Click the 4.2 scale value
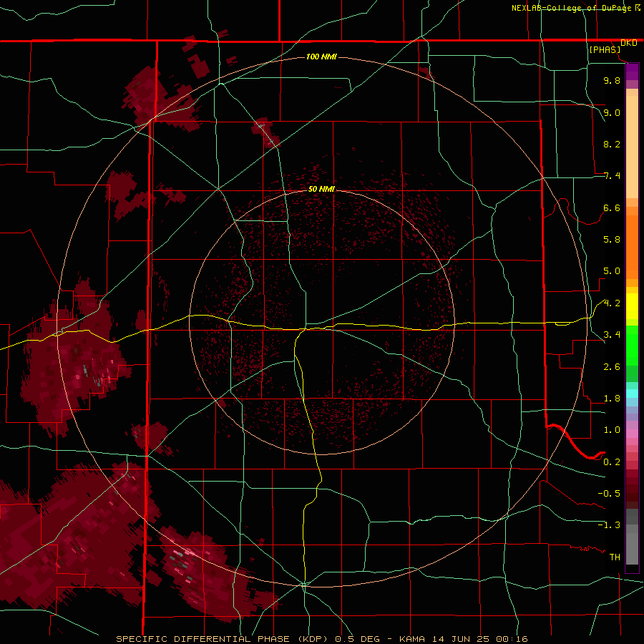The height and width of the screenshot is (644, 644). (x=612, y=303)
